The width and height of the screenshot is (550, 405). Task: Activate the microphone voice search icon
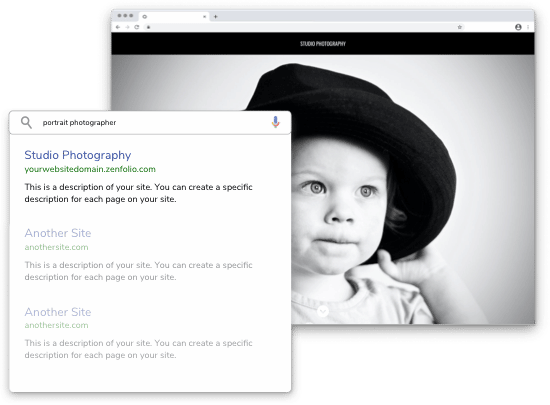coord(275,122)
